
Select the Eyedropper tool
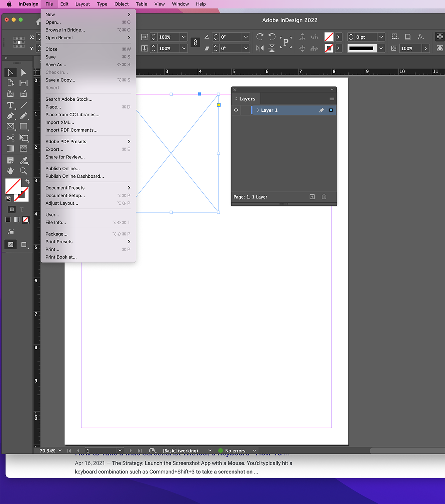click(24, 160)
